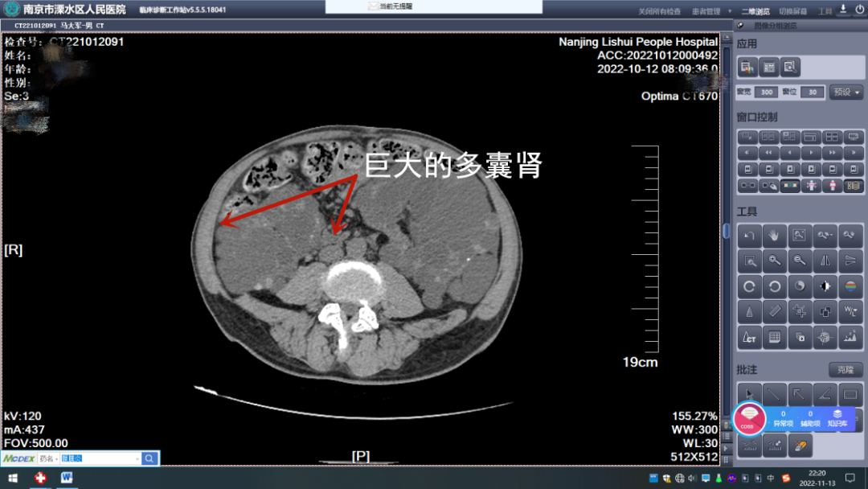
Task: Click the download arrow icon in the header
Action: point(843,10)
